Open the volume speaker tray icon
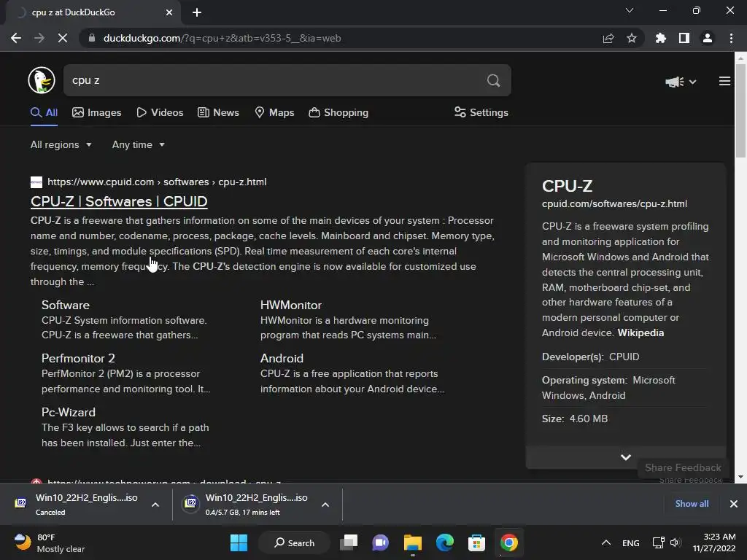Image resolution: width=747 pixels, height=560 pixels. (x=676, y=542)
